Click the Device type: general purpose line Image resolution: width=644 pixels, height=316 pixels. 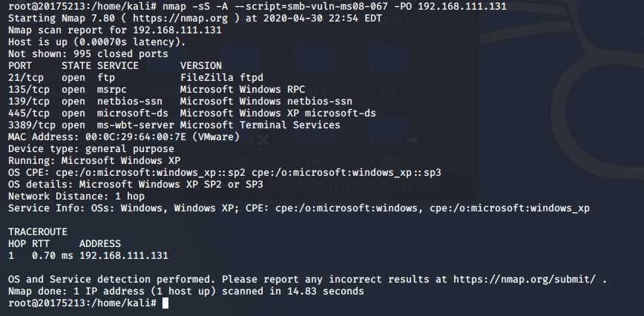coord(91,149)
